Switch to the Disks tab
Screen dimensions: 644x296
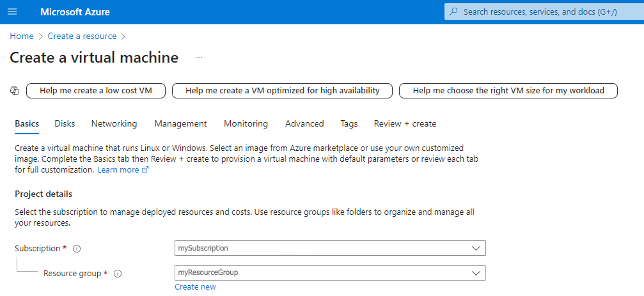coord(65,123)
